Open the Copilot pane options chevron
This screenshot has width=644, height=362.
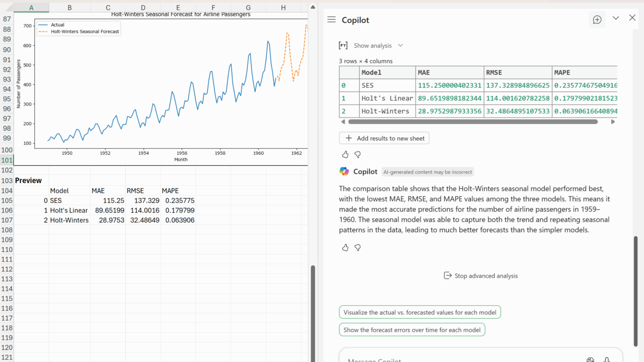(616, 18)
